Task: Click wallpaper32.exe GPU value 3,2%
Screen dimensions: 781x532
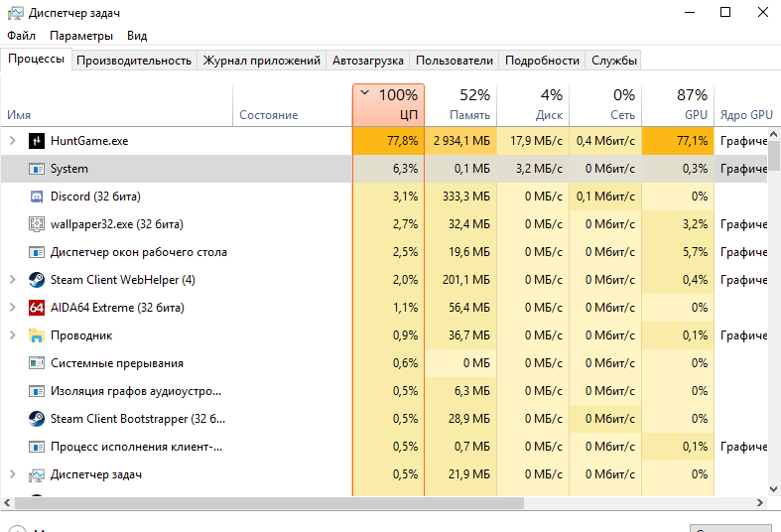Action: click(695, 224)
